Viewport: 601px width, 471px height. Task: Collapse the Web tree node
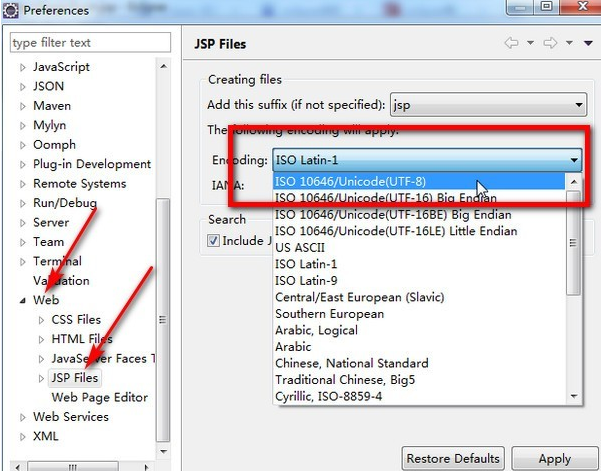(x=23, y=301)
